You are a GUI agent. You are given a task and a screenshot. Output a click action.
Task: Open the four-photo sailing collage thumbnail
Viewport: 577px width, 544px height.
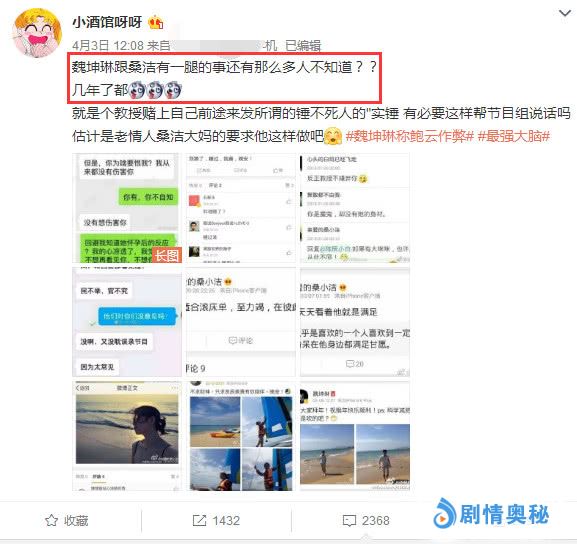241,436
